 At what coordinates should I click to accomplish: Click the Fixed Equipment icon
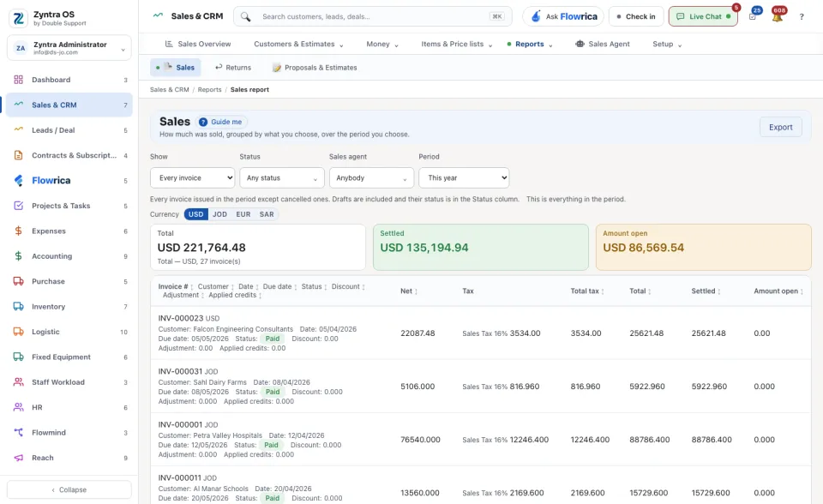coord(18,357)
